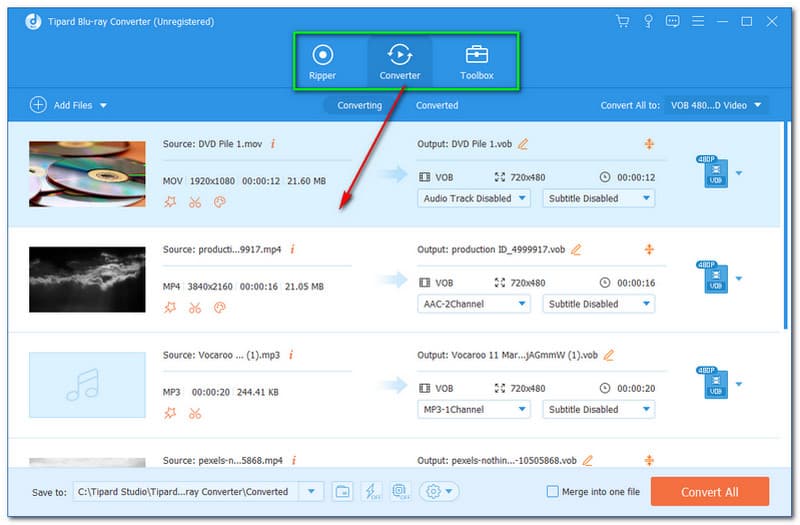Open the Toolbox module
800x525 pixels.
click(476, 61)
